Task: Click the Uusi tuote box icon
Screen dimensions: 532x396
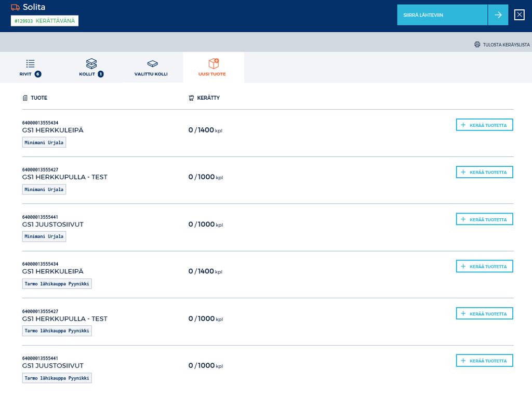Action: click(x=214, y=63)
